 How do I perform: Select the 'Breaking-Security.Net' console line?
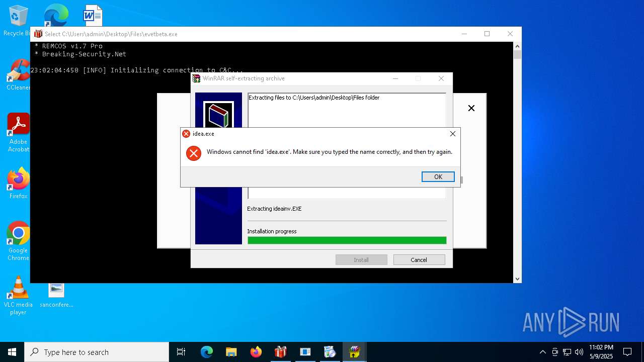(x=80, y=54)
